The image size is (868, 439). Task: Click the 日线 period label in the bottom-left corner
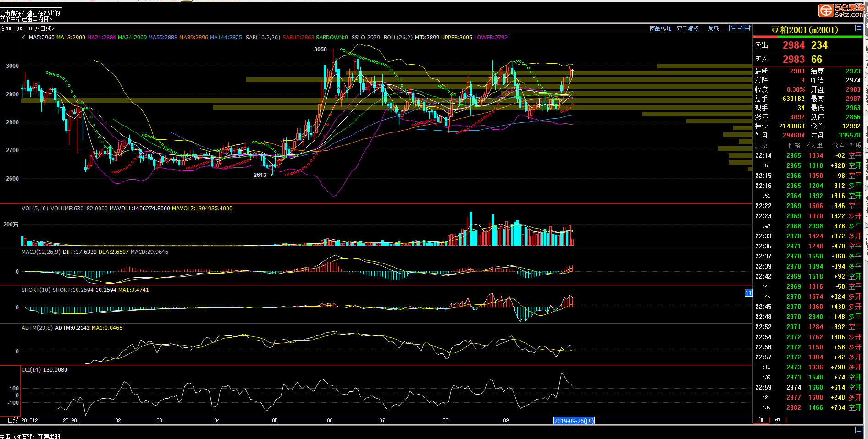[13, 420]
